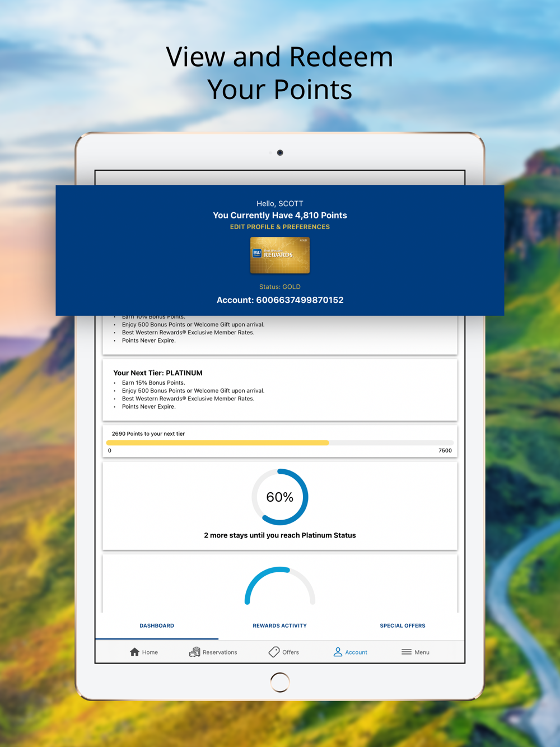This screenshot has width=560, height=747.
Task: Tap '2690 Points to your next tier'
Action: coord(148,434)
